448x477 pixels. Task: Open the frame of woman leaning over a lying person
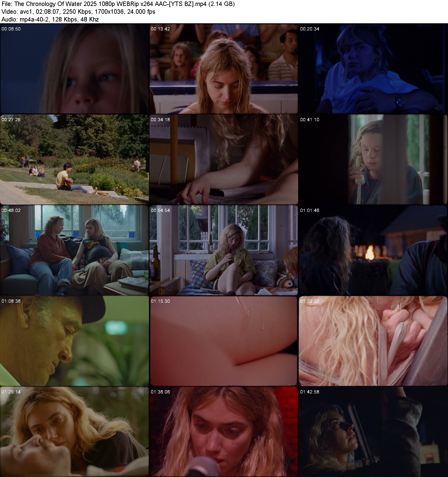point(74,432)
